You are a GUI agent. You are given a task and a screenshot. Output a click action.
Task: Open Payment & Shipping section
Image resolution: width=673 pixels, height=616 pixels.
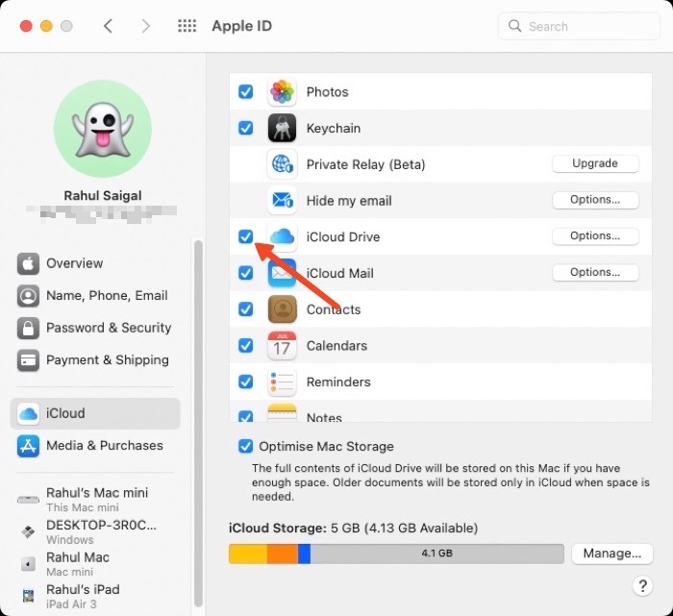(x=95, y=360)
